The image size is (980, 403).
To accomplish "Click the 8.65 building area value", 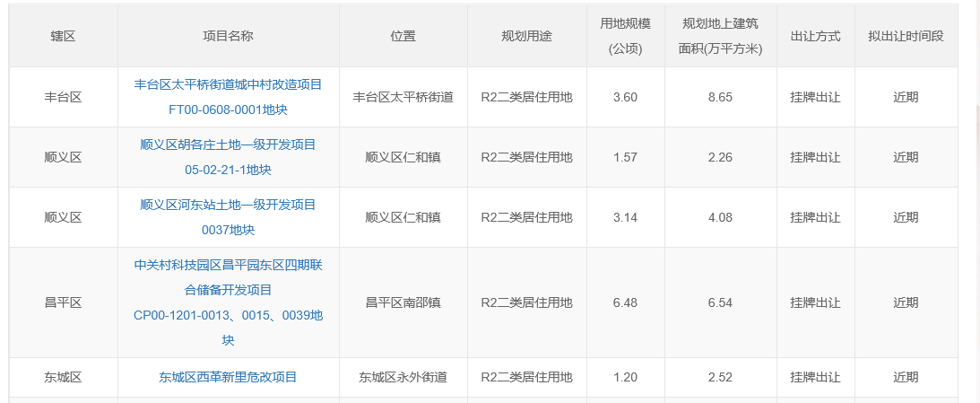I will 720,97.
